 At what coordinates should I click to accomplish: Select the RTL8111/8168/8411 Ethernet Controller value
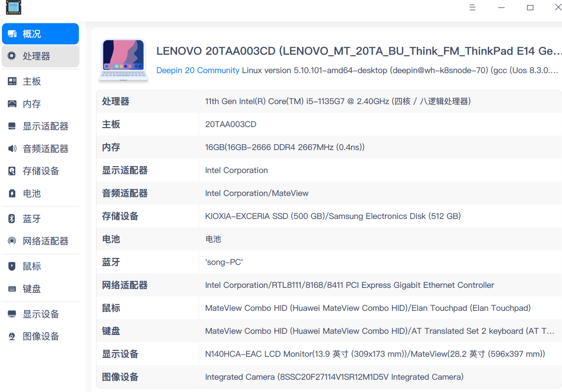click(x=350, y=285)
